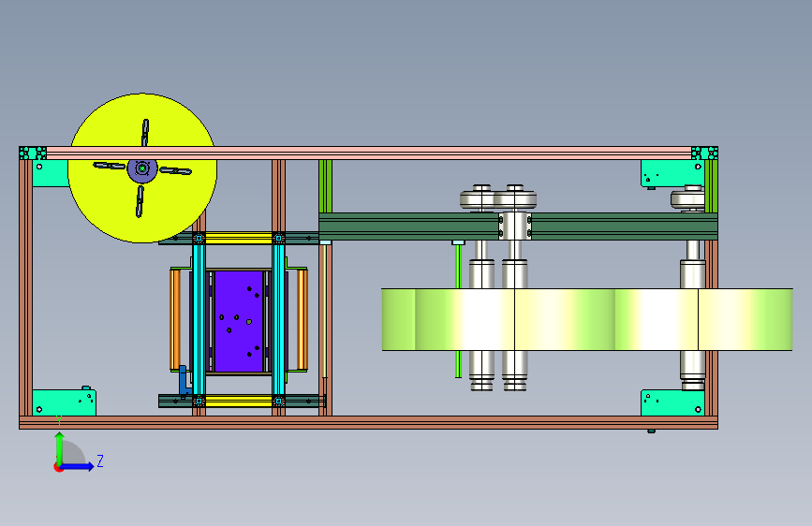Select the top-right teal corner bracket
This screenshot has height=526, width=812.
tap(672, 173)
